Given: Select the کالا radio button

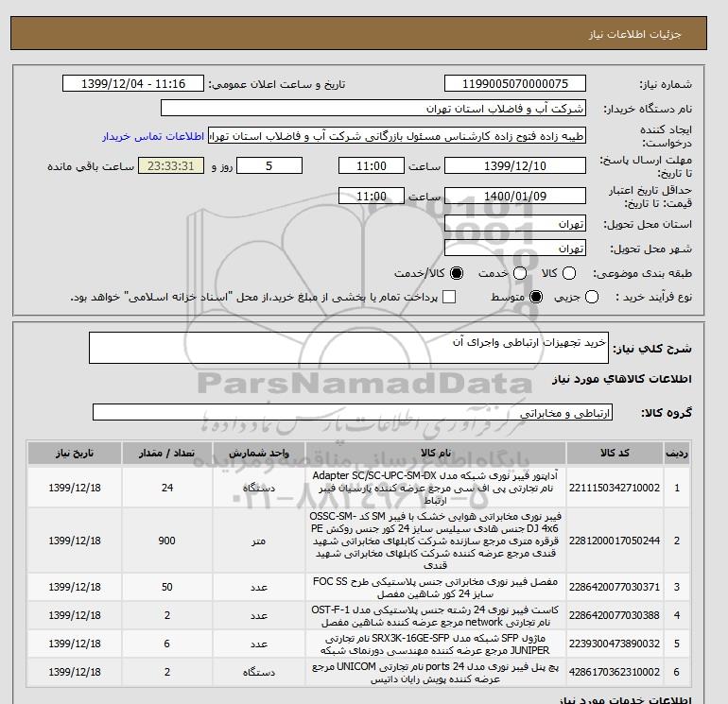Looking at the screenshot, I should click(569, 273).
